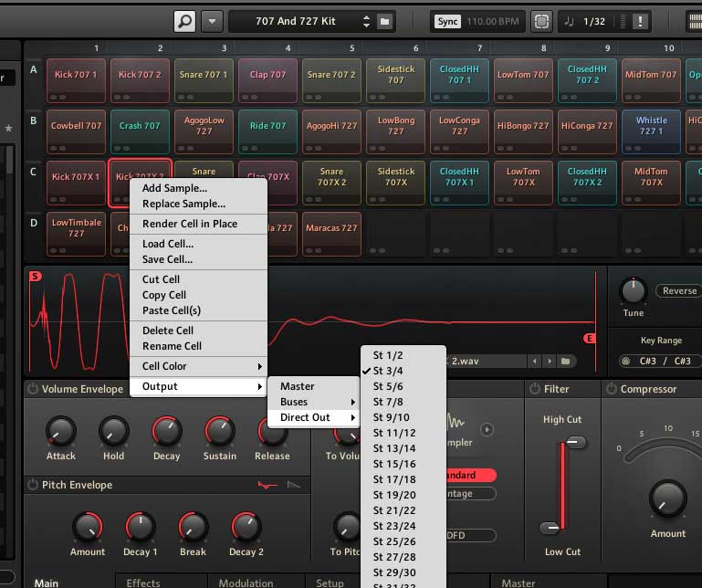Select the Snare 707 1 cell
The height and width of the screenshot is (588, 702).
(204, 80)
